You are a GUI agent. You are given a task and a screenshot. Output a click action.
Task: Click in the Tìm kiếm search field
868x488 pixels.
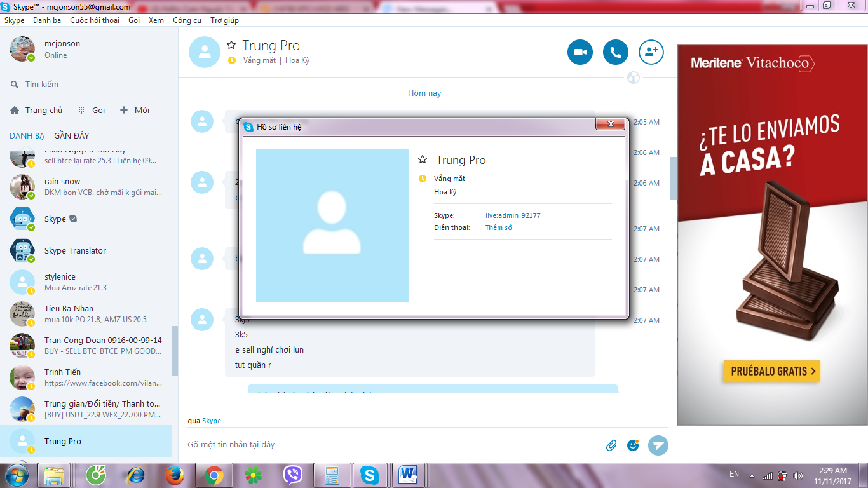coord(89,85)
